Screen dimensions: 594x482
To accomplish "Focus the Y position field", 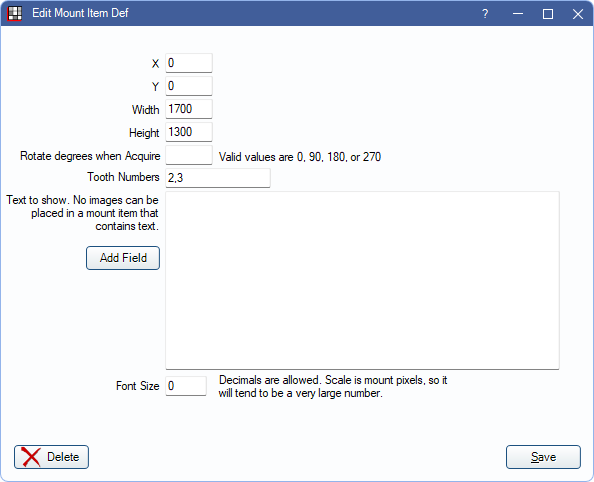I will [189, 86].
